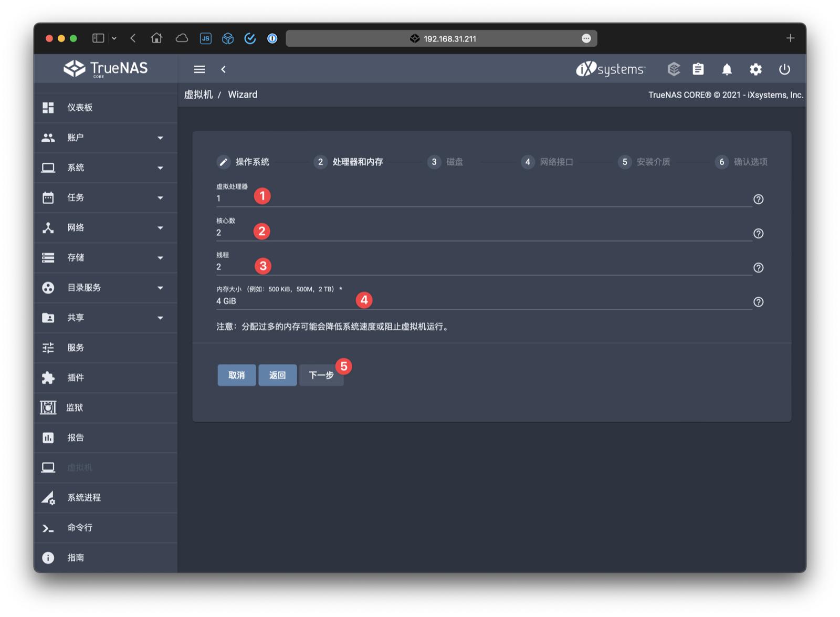
Task: Select the 插件 puzzle-piece icon
Action: [x=48, y=378]
